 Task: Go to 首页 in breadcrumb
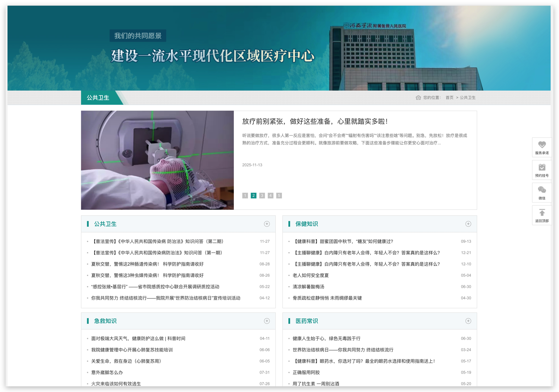(x=449, y=98)
